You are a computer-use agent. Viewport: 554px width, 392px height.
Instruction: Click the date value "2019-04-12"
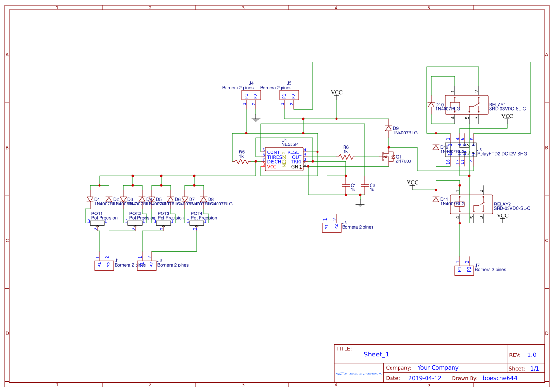click(425, 378)
